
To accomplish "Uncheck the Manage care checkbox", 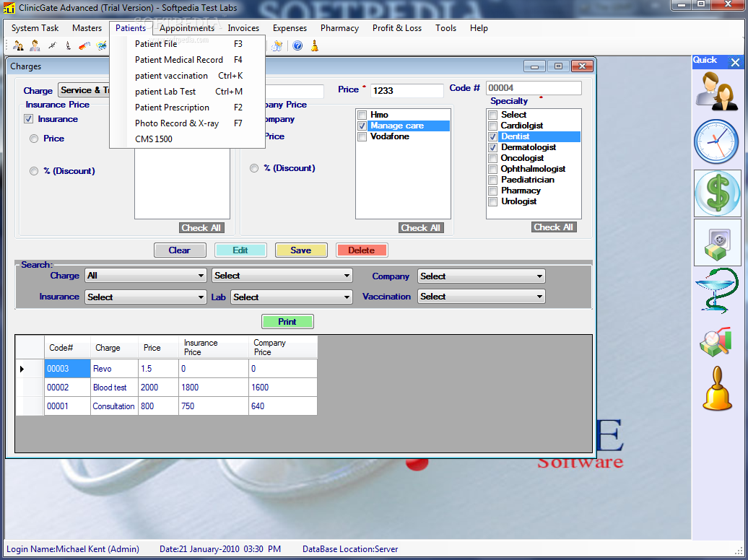I will (x=362, y=126).
